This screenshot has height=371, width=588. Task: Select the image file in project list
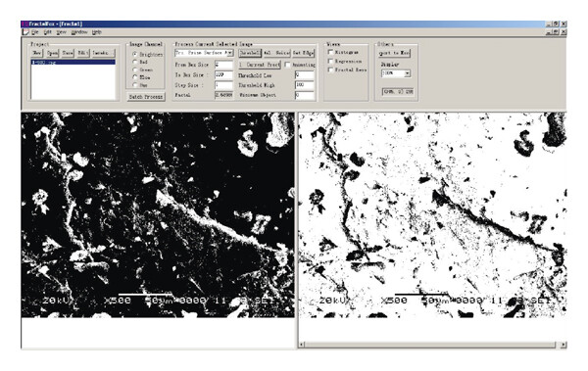[x=73, y=63]
